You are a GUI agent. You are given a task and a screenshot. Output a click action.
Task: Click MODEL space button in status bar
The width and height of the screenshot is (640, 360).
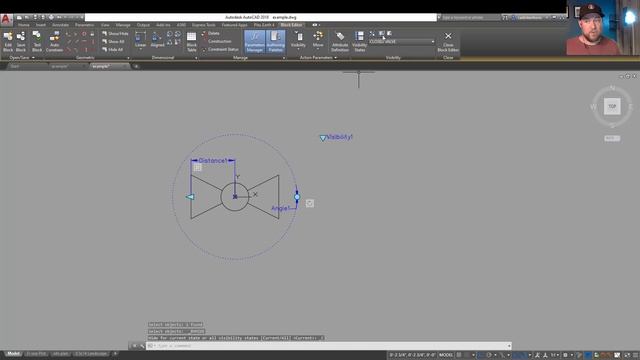(446, 355)
